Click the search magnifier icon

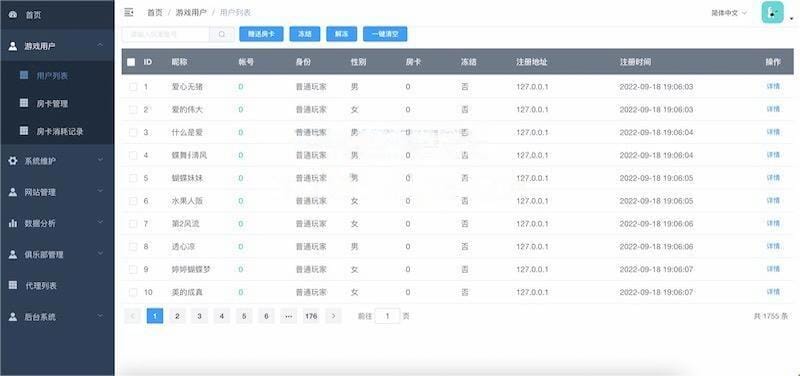click(222, 34)
